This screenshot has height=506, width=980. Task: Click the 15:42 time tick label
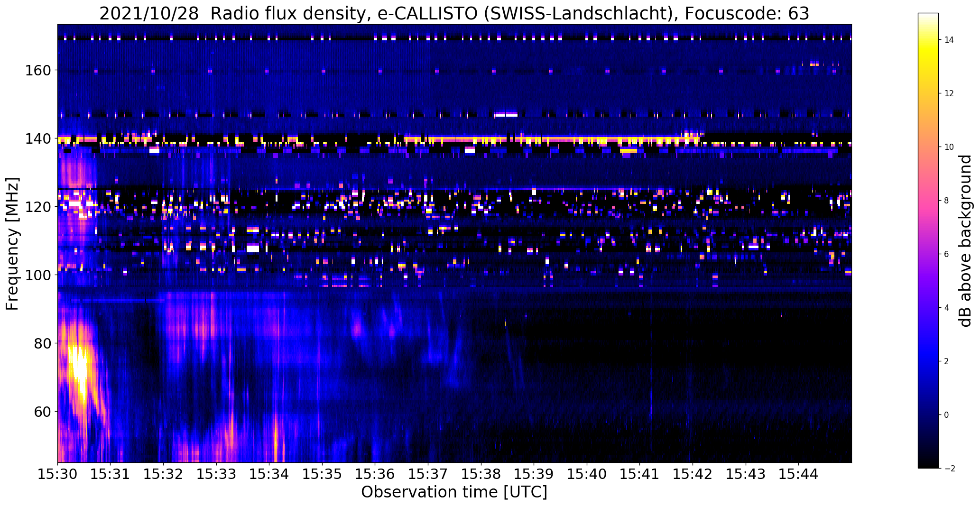693,473
